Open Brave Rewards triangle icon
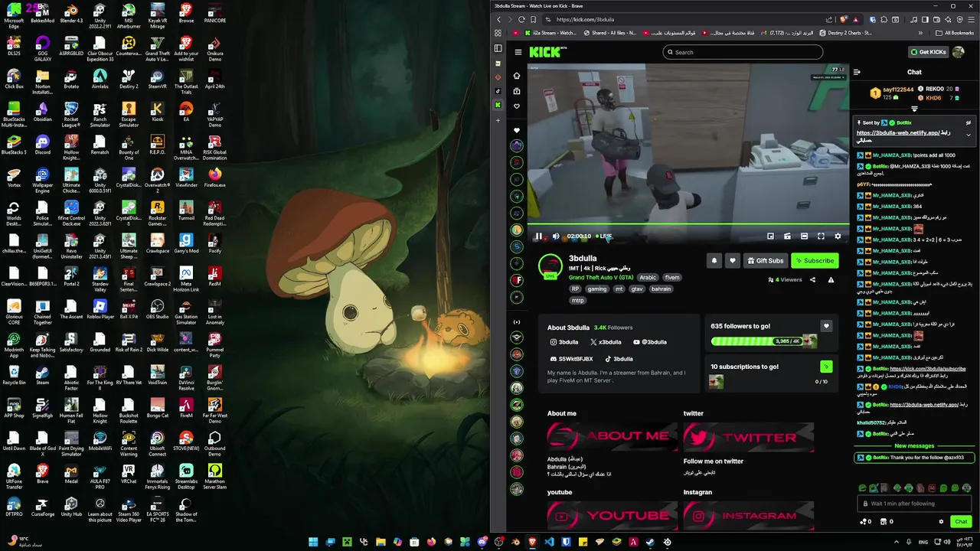The image size is (980, 551). click(x=855, y=19)
